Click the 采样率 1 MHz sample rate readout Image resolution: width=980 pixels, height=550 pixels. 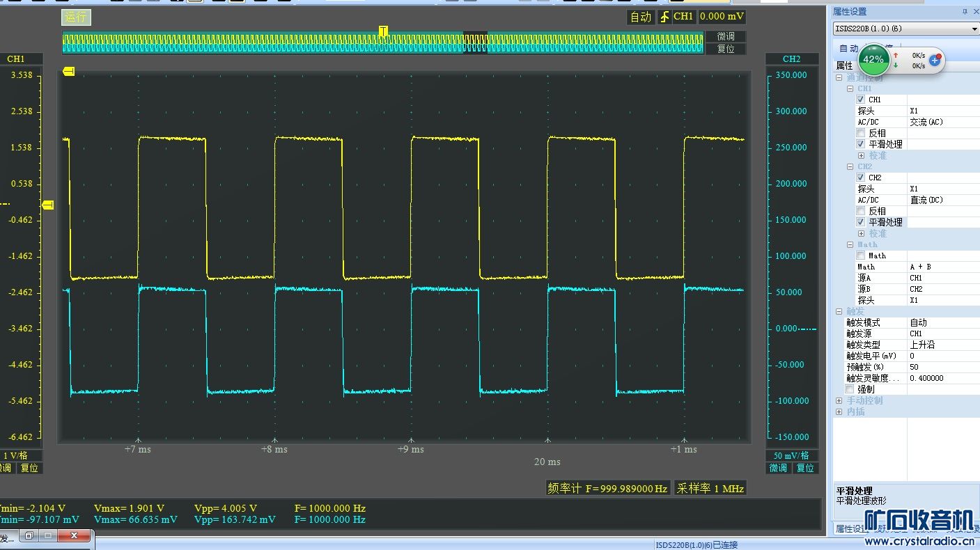[710, 488]
